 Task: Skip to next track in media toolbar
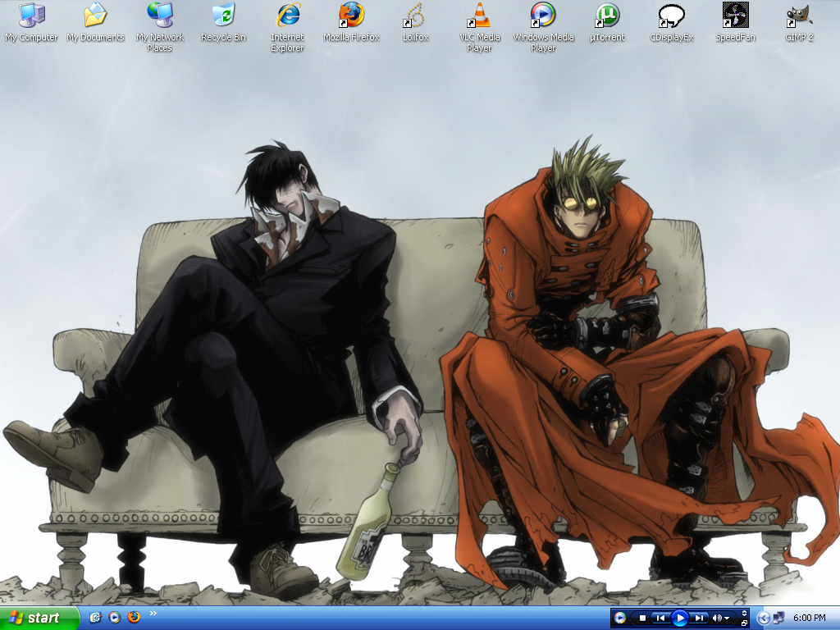click(699, 618)
